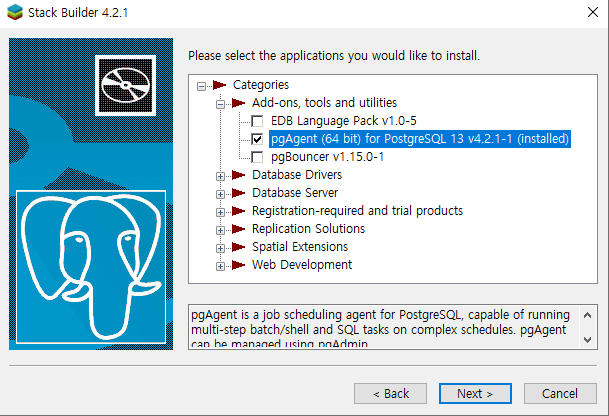The image size is (609, 416).
Task: Click the red arrow icon beside Replication Solutions
Action: tap(238, 229)
